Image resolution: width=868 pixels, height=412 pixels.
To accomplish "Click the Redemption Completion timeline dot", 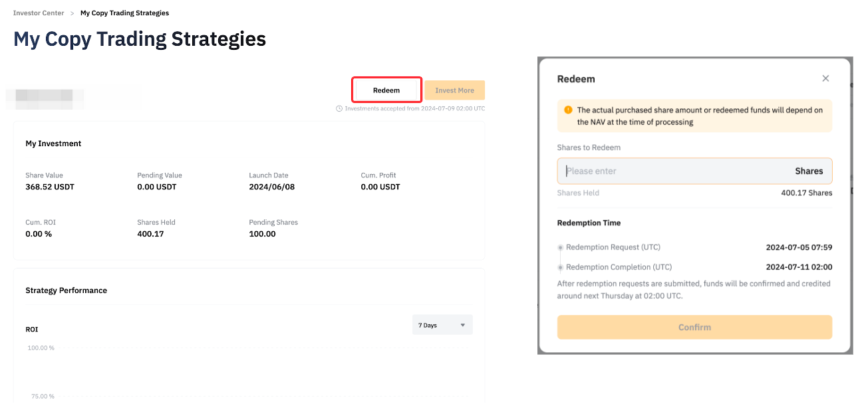I will pyautogui.click(x=560, y=268).
